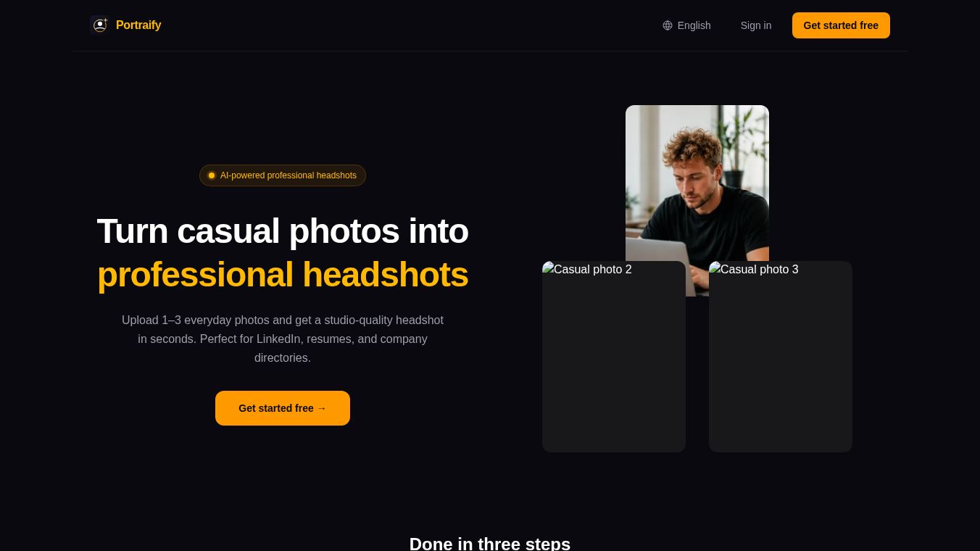Click the AI-powered professional headshots badge

tap(283, 175)
